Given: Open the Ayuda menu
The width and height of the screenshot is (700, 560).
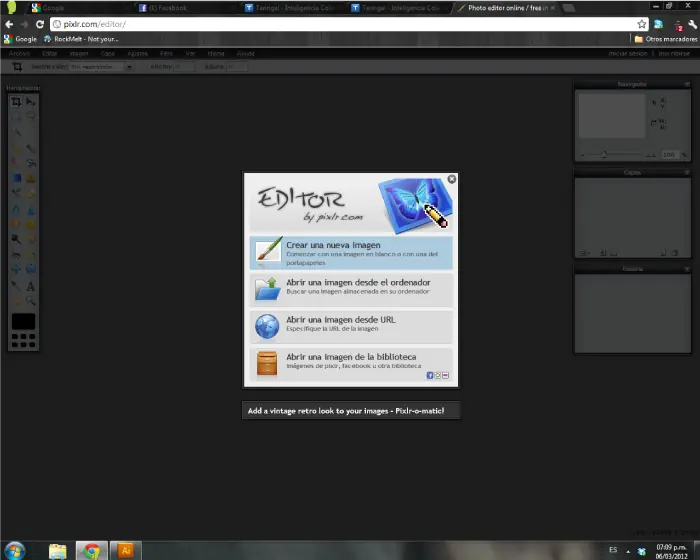Looking at the screenshot, I should pyautogui.click(x=246, y=54).
